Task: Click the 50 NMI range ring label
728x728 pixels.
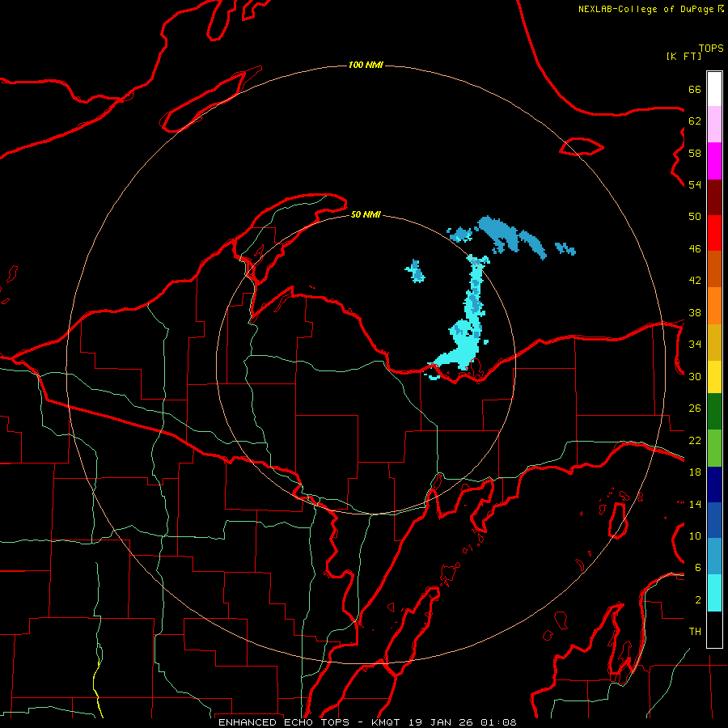Action: pos(366,214)
